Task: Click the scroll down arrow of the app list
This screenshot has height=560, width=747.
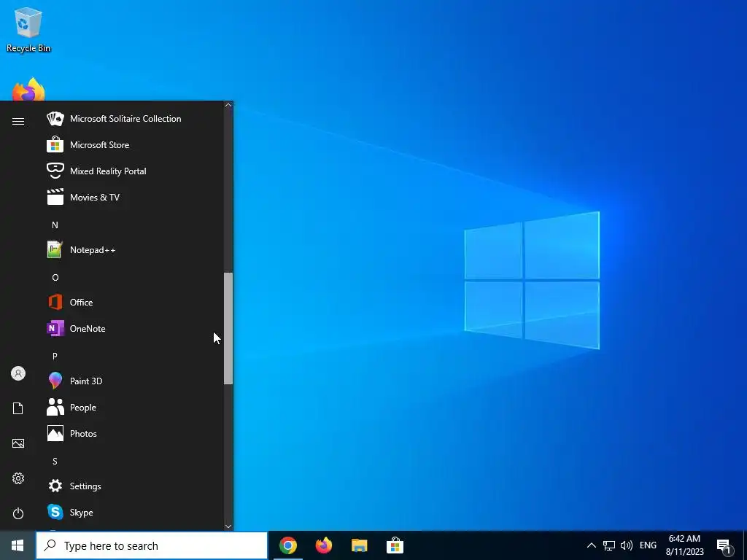Action: [228, 526]
